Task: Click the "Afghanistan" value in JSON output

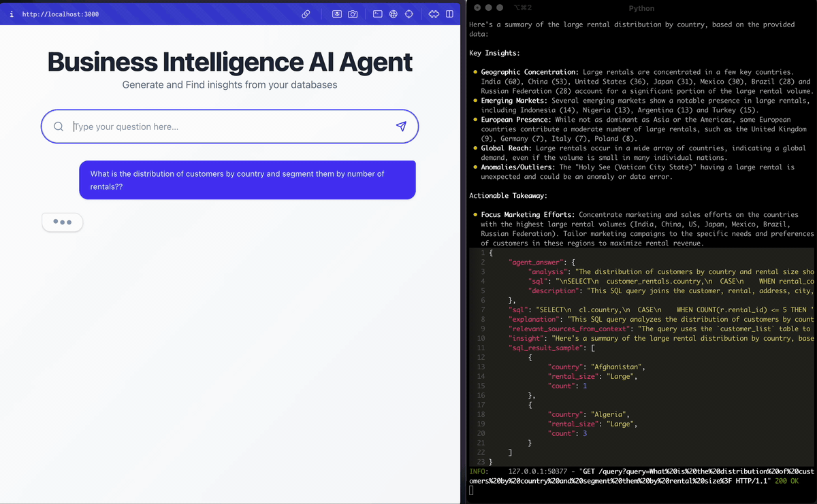Action: coord(615,367)
